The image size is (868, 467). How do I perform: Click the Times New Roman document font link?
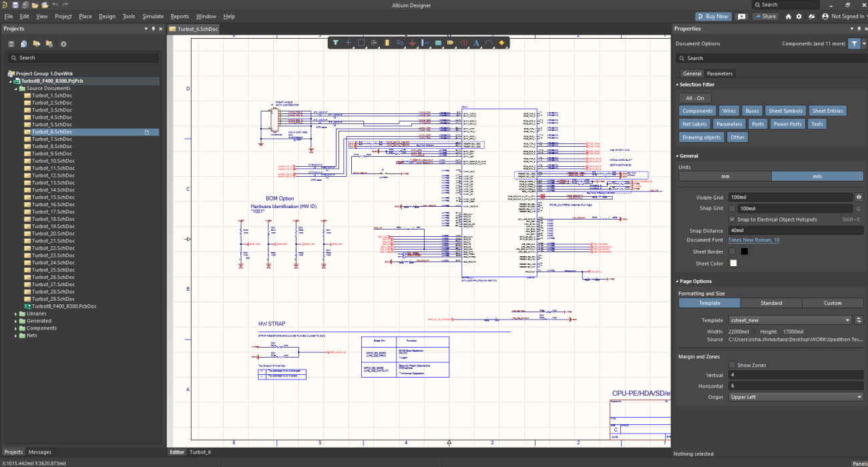pos(753,240)
